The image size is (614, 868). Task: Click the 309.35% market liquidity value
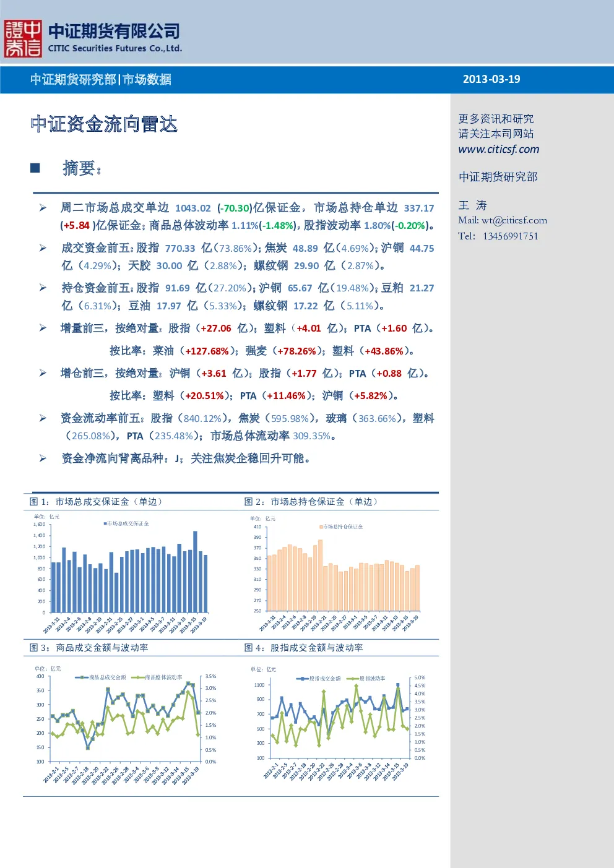312,436
